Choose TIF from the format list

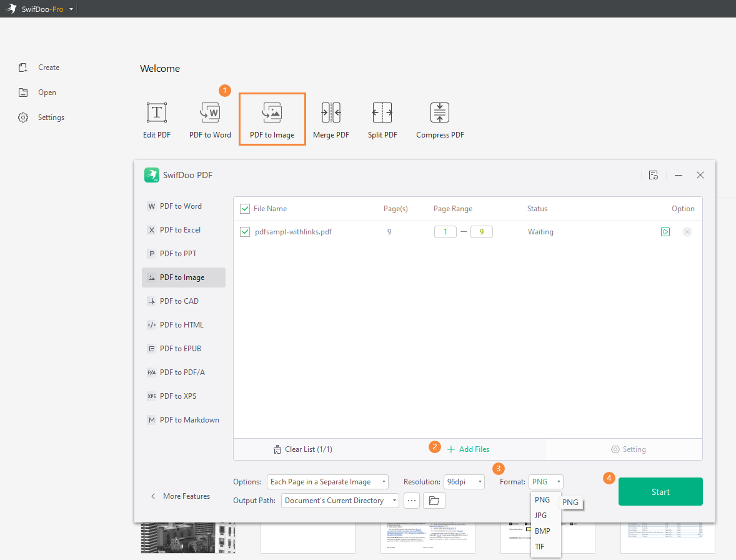coord(545,546)
